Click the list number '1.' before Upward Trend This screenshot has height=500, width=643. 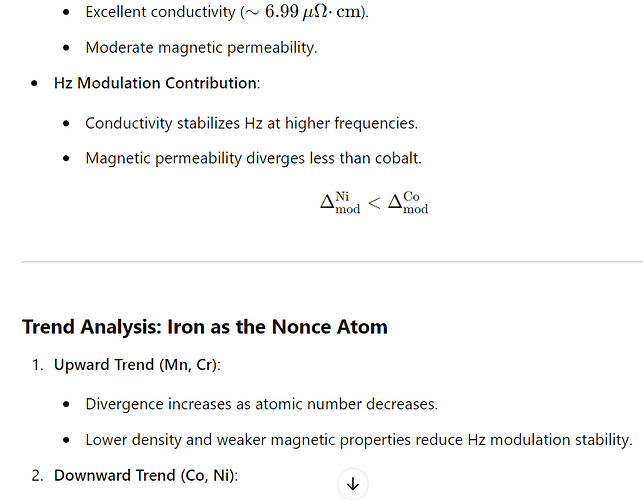(x=37, y=365)
